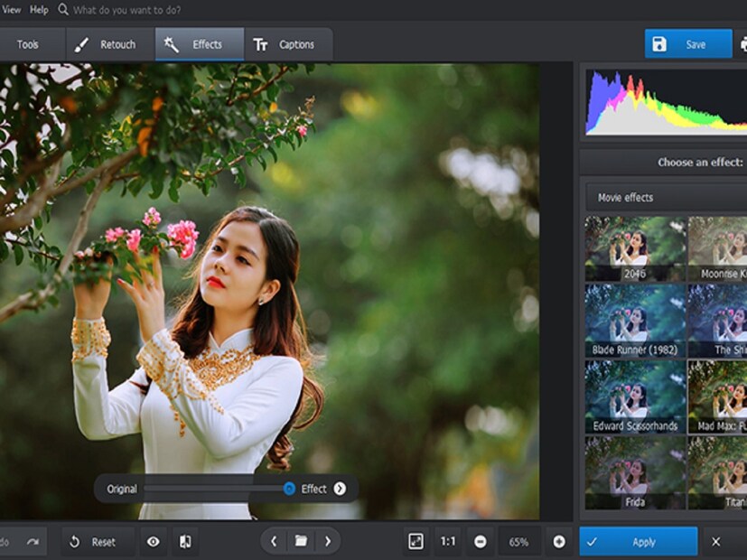Viewport: 747px width, 560px height.
Task: Expand the Movie effects category dropdown
Action: [x=664, y=197]
